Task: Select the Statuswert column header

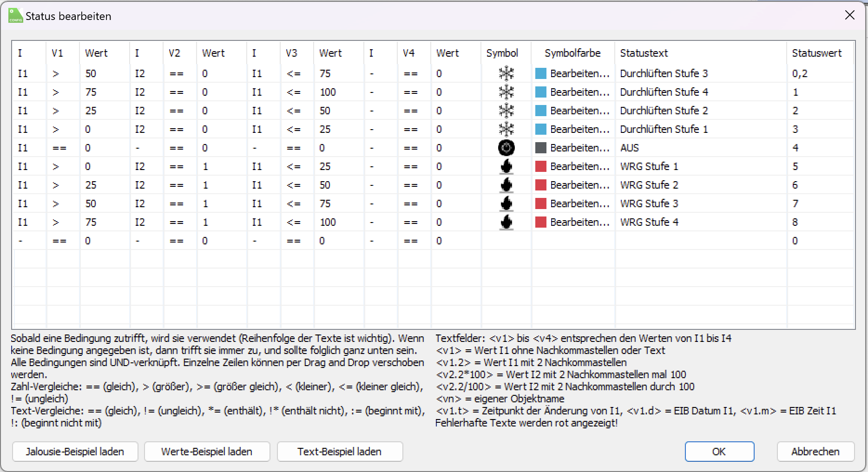Action: tap(820, 53)
